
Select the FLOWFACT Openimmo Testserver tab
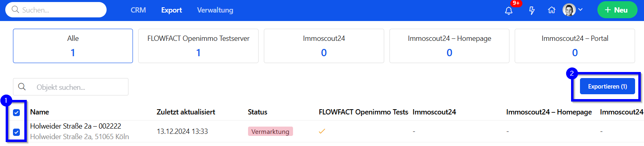click(198, 46)
